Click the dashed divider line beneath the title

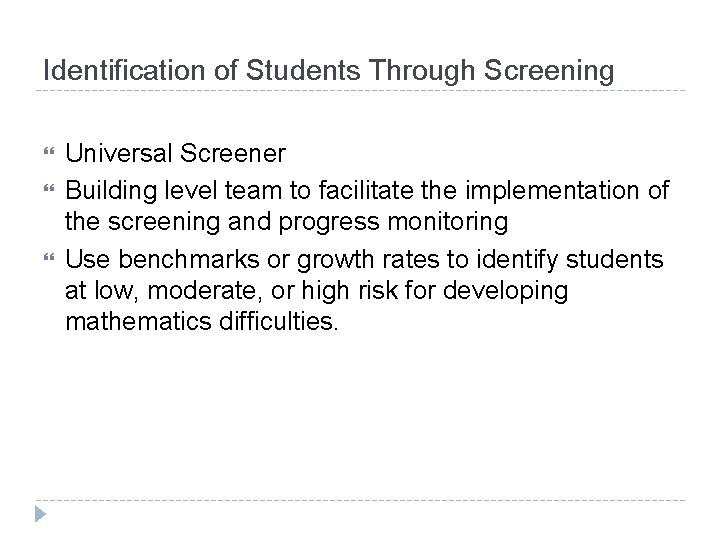[360, 92]
